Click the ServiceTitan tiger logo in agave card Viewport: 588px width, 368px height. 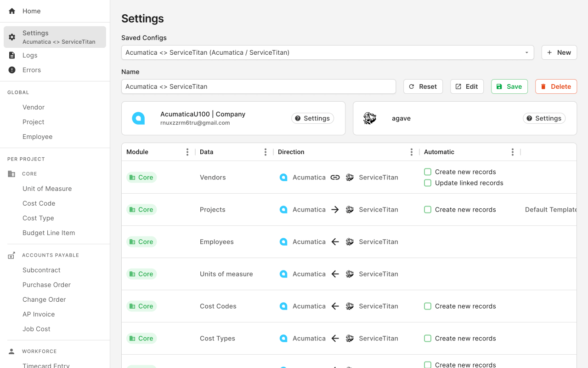point(370,118)
